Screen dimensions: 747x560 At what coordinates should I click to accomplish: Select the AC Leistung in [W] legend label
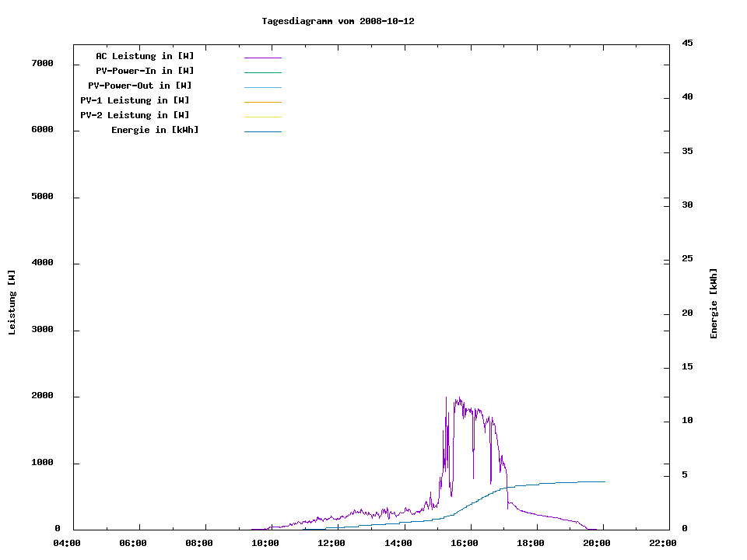[x=145, y=56]
